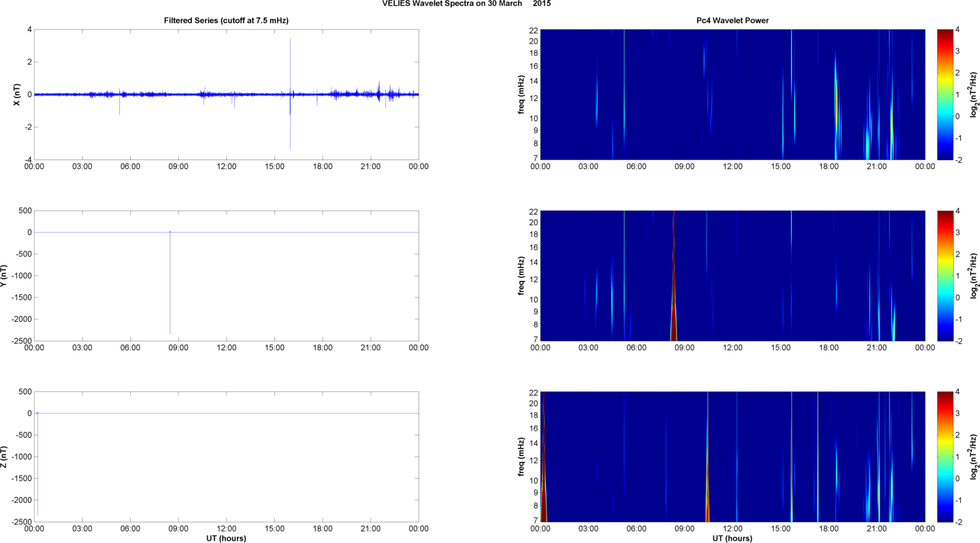Click the Pc4 Wavelet Power heading
The image size is (980, 543).
pyautogui.click(x=732, y=20)
